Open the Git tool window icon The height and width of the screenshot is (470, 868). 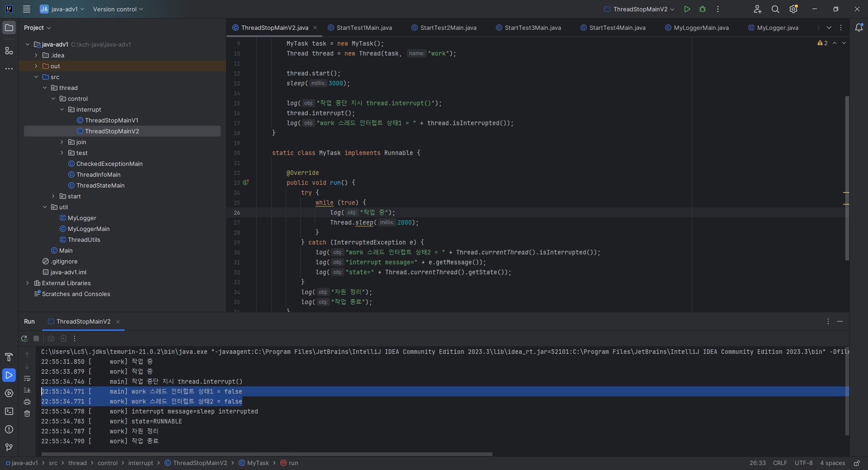[9, 447]
